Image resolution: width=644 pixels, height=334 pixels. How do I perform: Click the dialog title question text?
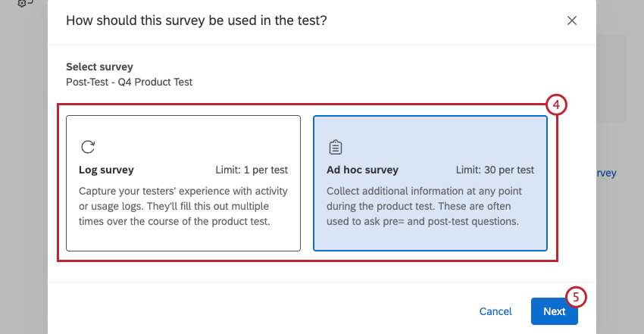click(x=196, y=20)
